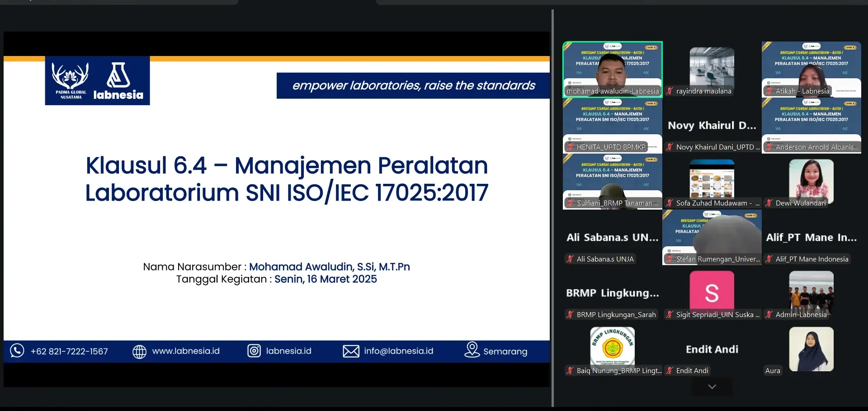Open the www.labnesia.id website link

[x=186, y=351]
